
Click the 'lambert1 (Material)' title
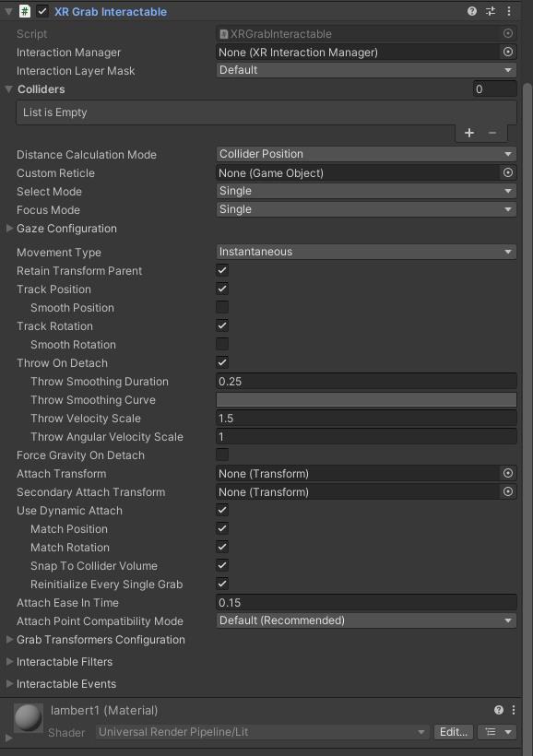[x=104, y=710]
